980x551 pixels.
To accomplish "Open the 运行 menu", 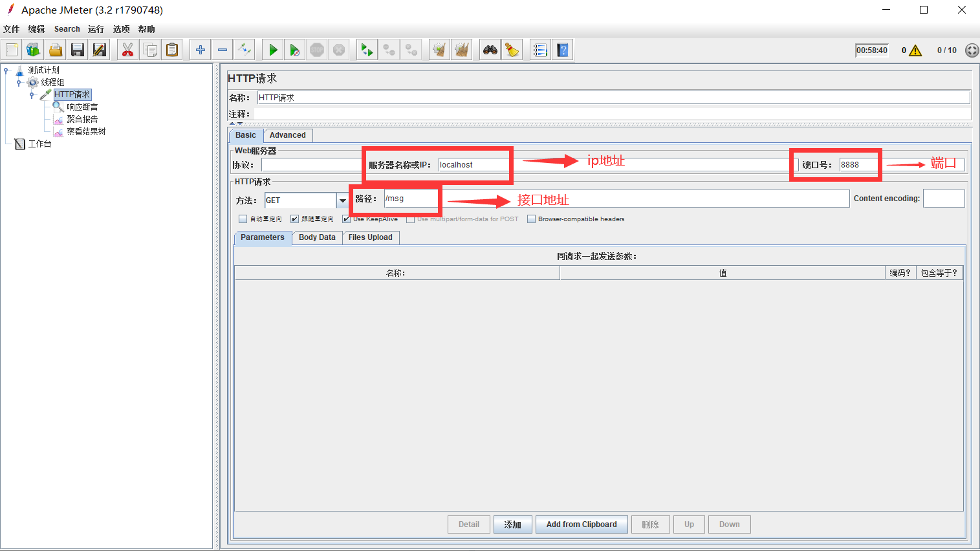I will pos(96,29).
